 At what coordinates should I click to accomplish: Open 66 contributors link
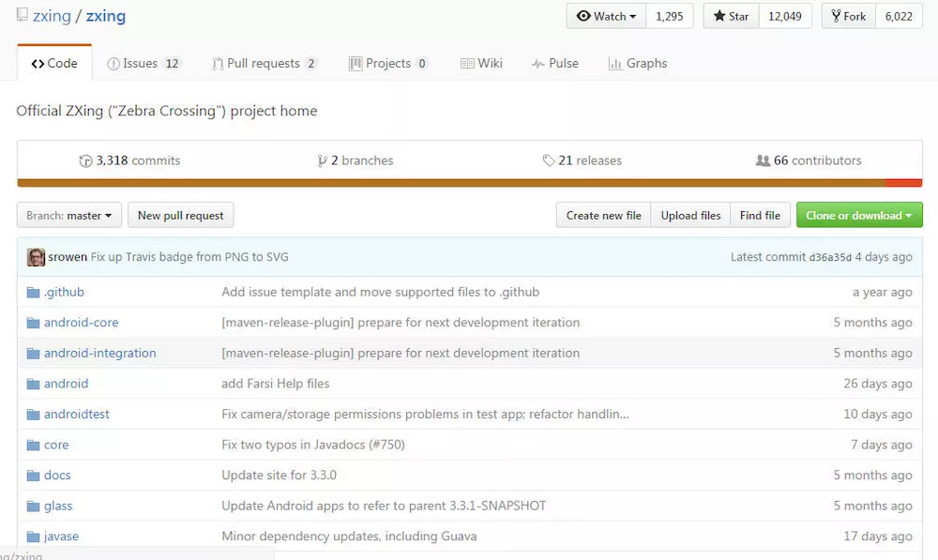[809, 161]
